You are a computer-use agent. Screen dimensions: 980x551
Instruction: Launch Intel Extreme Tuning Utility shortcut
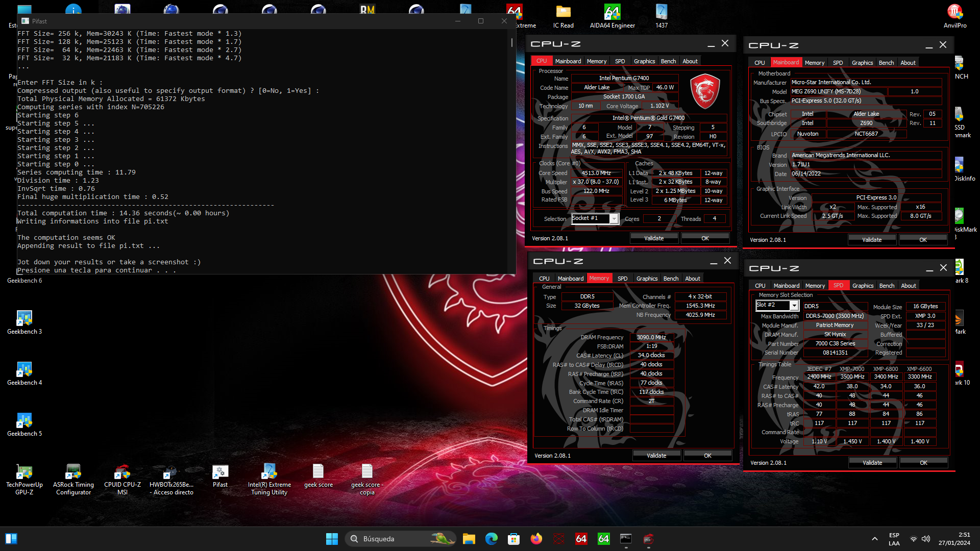point(269,480)
